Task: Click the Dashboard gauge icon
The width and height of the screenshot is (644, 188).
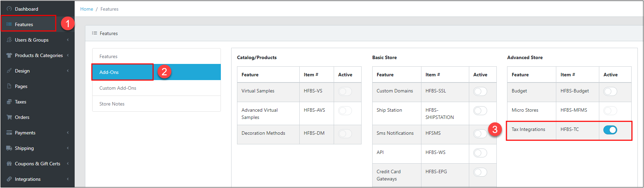Action: [x=9, y=9]
